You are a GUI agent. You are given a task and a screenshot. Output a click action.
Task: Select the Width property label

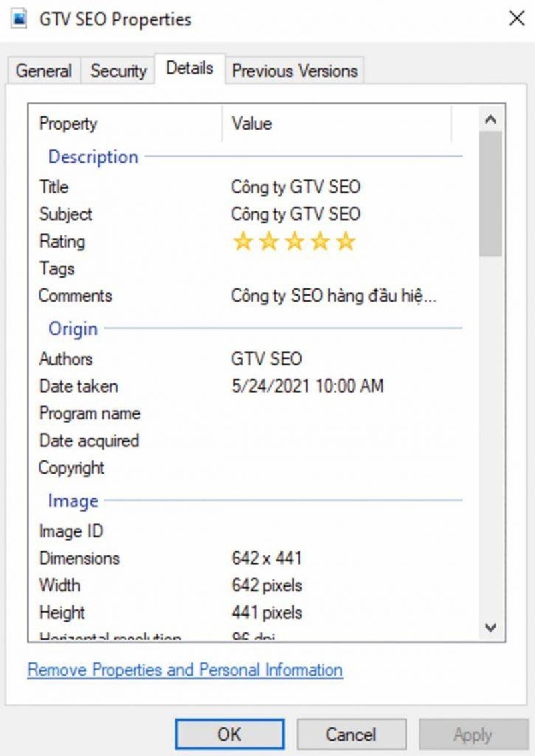coord(60,585)
